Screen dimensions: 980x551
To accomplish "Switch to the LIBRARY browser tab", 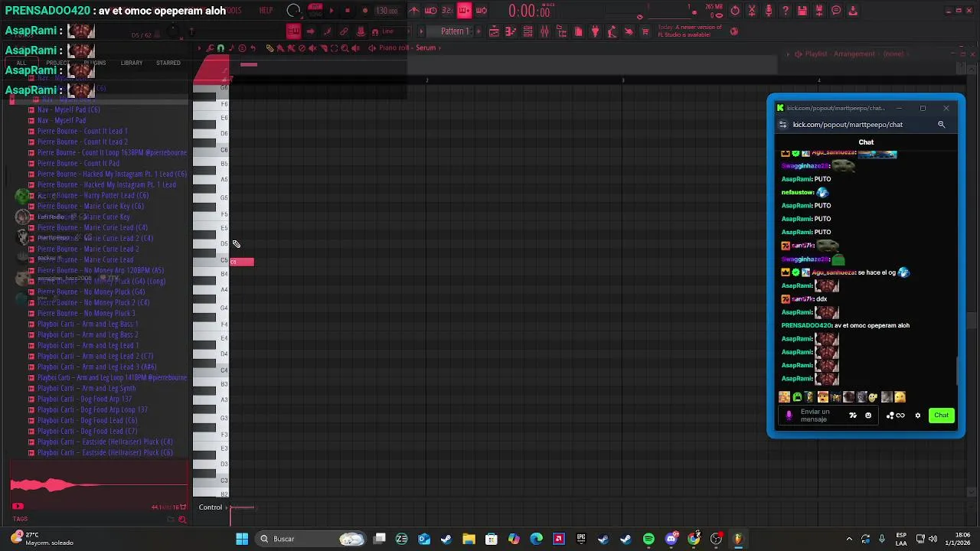I will click(132, 63).
